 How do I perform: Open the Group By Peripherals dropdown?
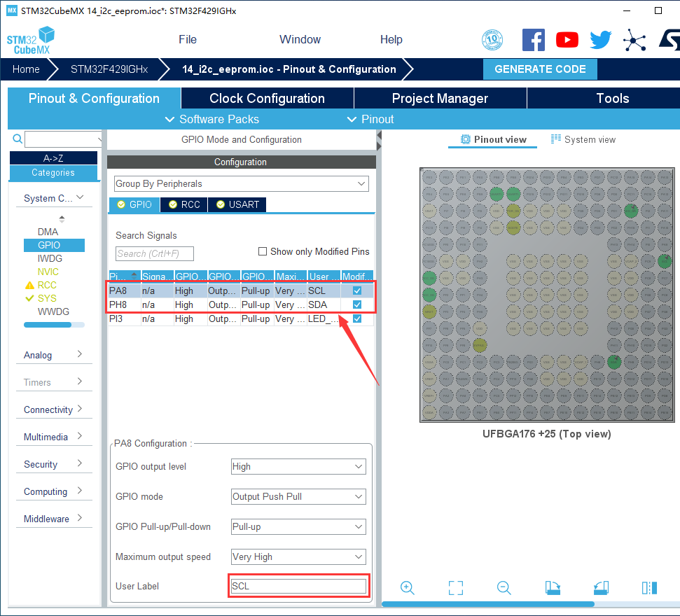pyautogui.click(x=241, y=184)
